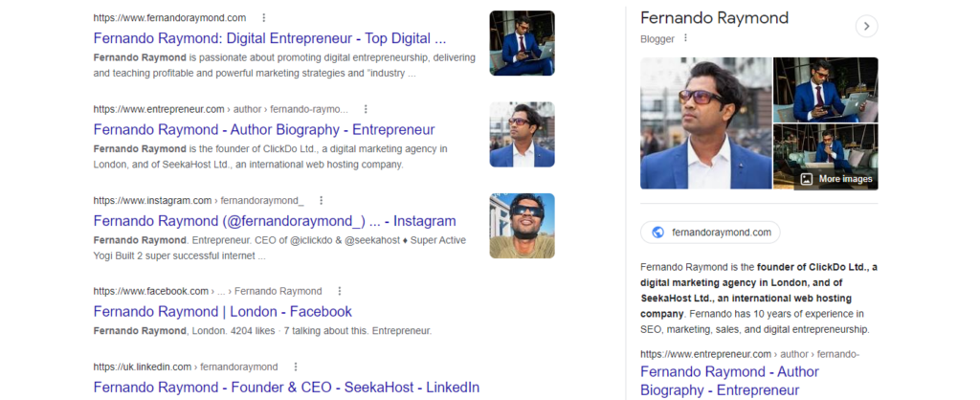The height and width of the screenshot is (400, 980).
Task: Open the SeekaHost LinkedIn search result
Action: click(286, 388)
